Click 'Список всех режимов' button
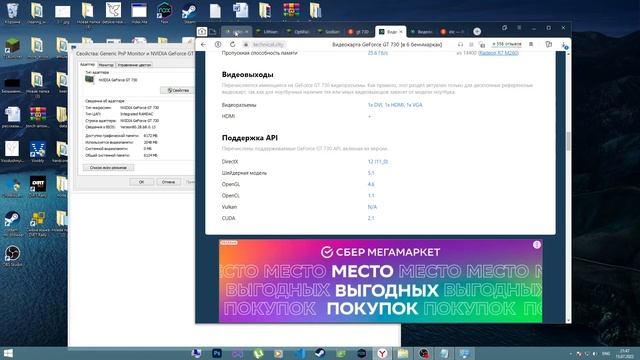Image resolution: width=640 pixels, height=360 pixels. (x=108, y=167)
